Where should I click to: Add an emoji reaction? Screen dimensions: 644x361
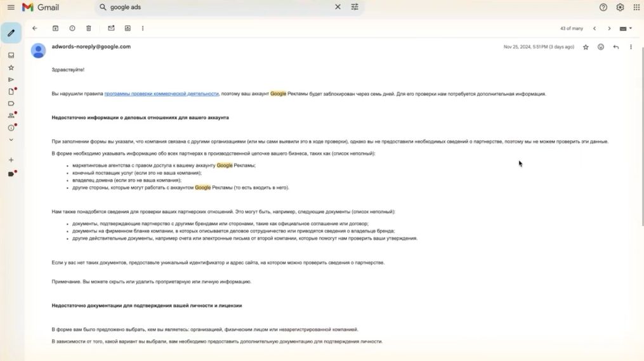click(x=601, y=47)
